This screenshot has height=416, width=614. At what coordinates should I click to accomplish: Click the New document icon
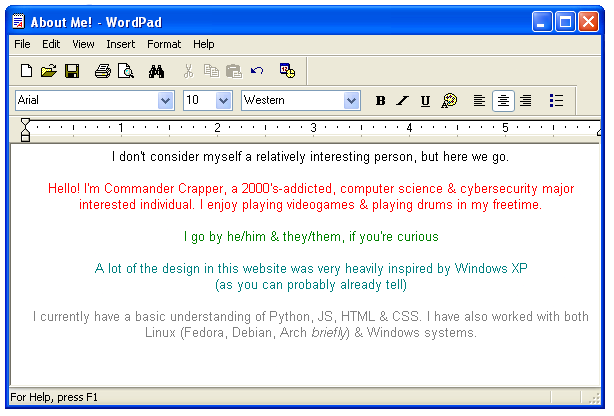pos(26,71)
